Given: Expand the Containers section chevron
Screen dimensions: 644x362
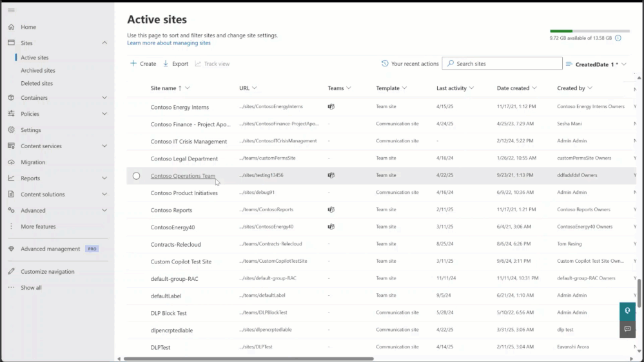Looking at the screenshot, I should tap(104, 98).
